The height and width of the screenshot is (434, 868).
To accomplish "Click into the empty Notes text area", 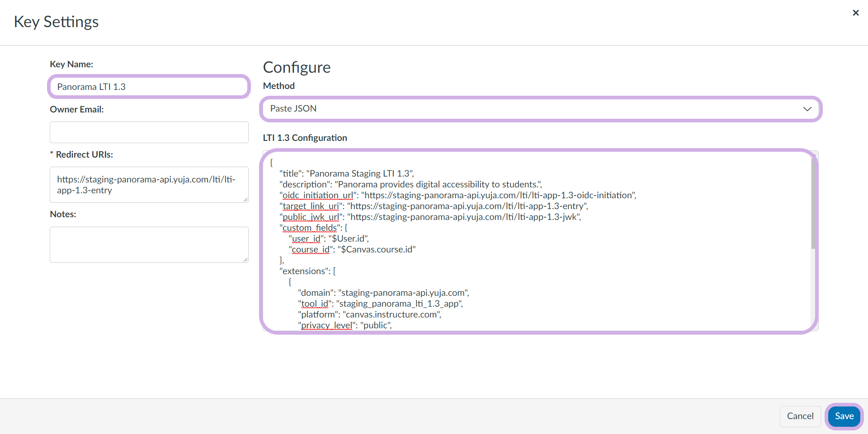I will [149, 244].
